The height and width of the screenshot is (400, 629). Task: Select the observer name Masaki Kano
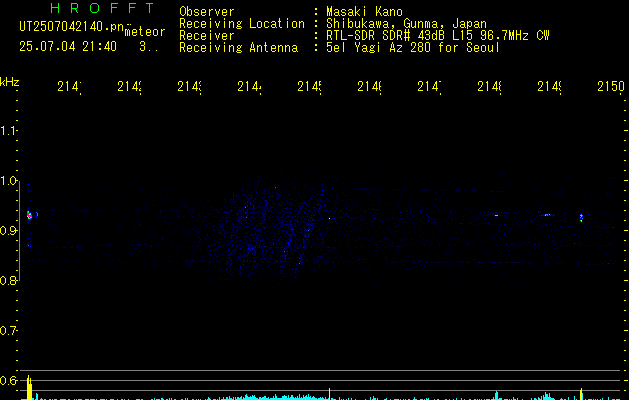pyautogui.click(x=364, y=12)
